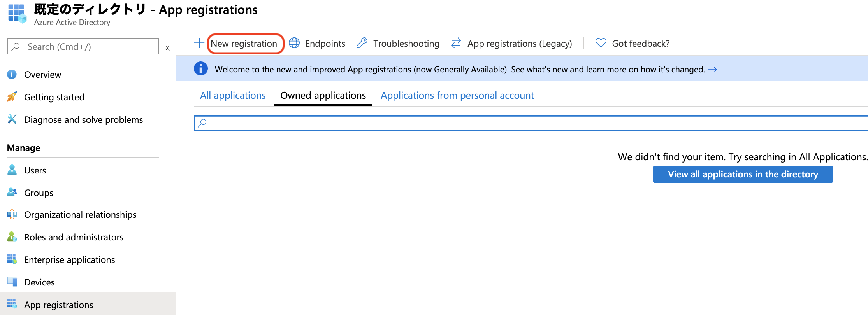Click the Got feedback heart icon
This screenshot has height=315, width=868.
601,43
